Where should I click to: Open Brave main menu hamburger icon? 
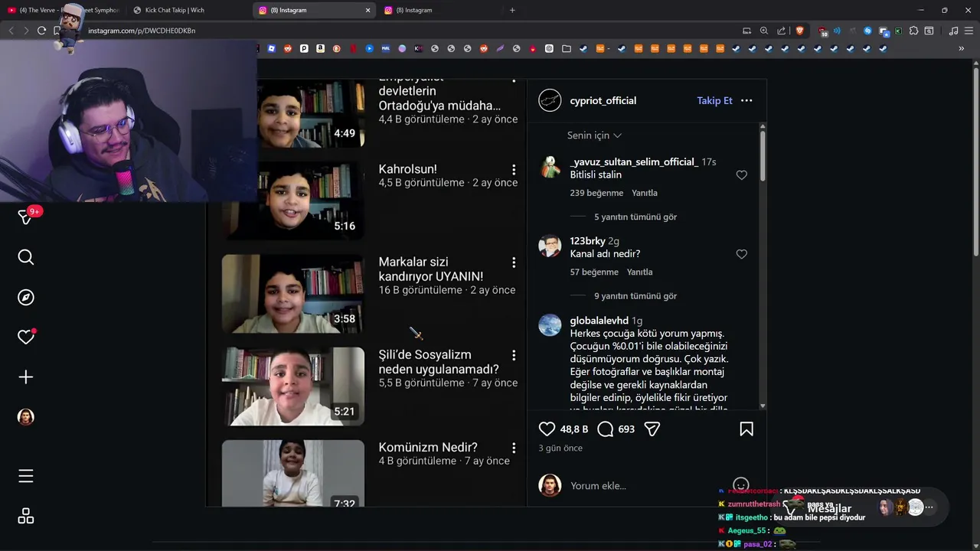coord(969,31)
